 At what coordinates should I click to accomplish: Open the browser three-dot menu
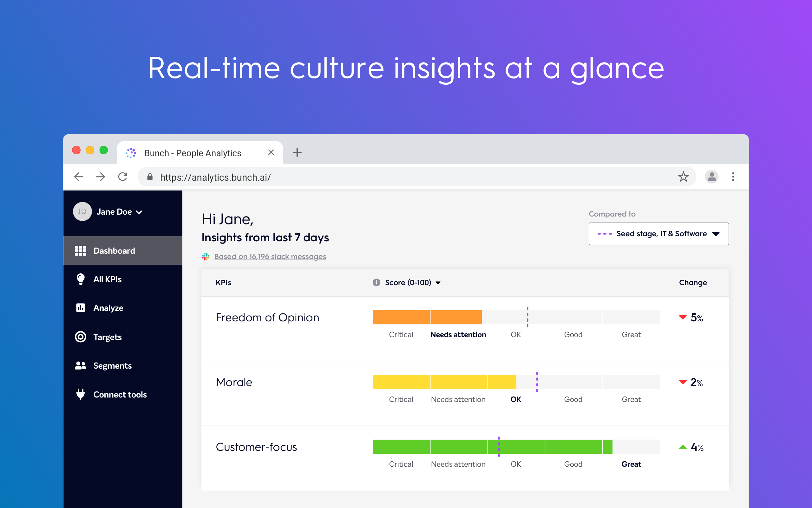click(x=733, y=177)
